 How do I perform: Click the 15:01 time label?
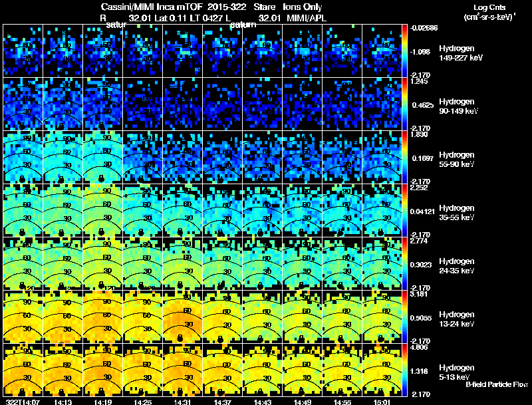[382, 402]
